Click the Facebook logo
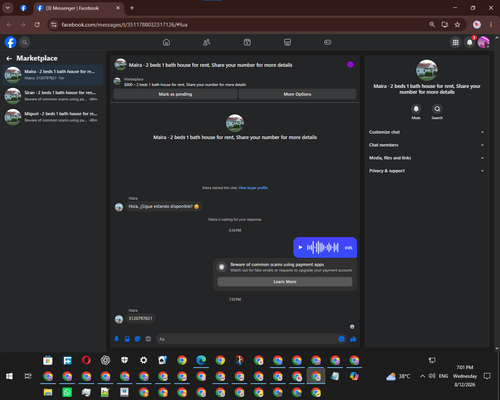 [x=11, y=42]
